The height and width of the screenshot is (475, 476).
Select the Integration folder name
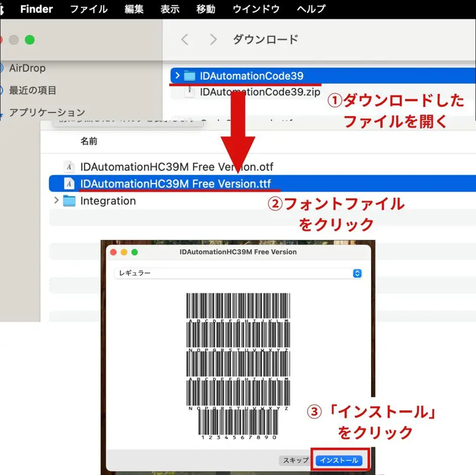tap(108, 201)
